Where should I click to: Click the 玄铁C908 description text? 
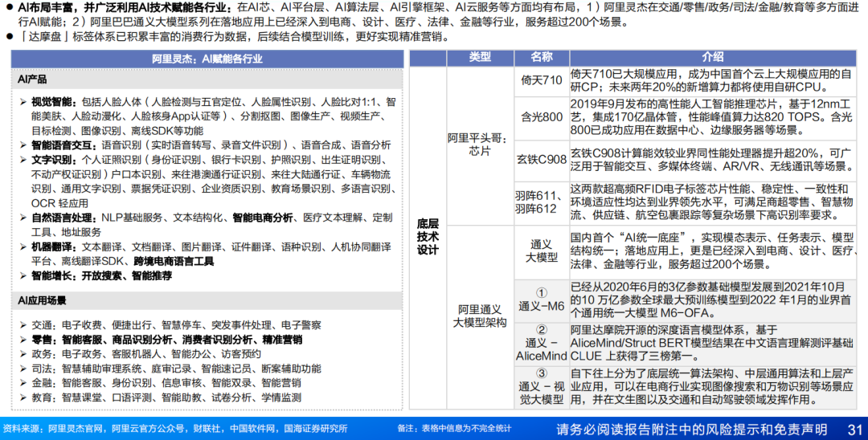(712, 160)
